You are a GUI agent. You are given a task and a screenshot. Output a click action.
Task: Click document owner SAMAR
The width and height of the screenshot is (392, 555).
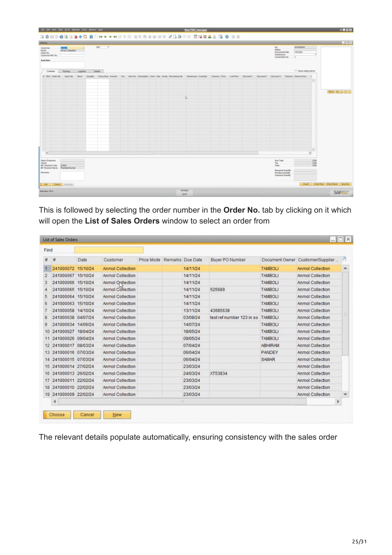[268, 360]
